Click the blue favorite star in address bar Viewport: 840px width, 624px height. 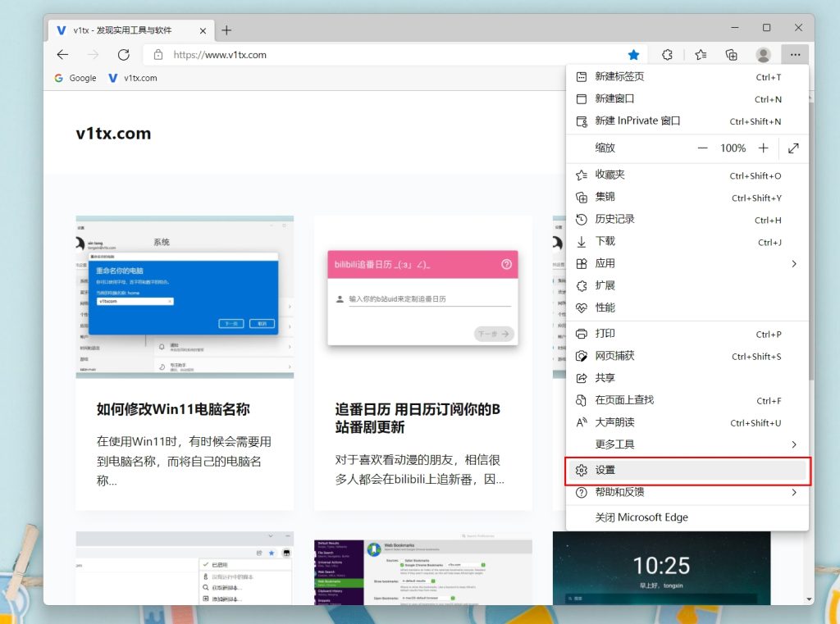pyautogui.click(x=634, y=55)
